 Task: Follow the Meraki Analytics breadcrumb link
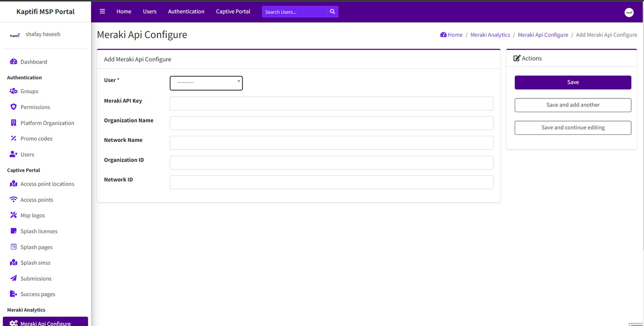[490, 35]
